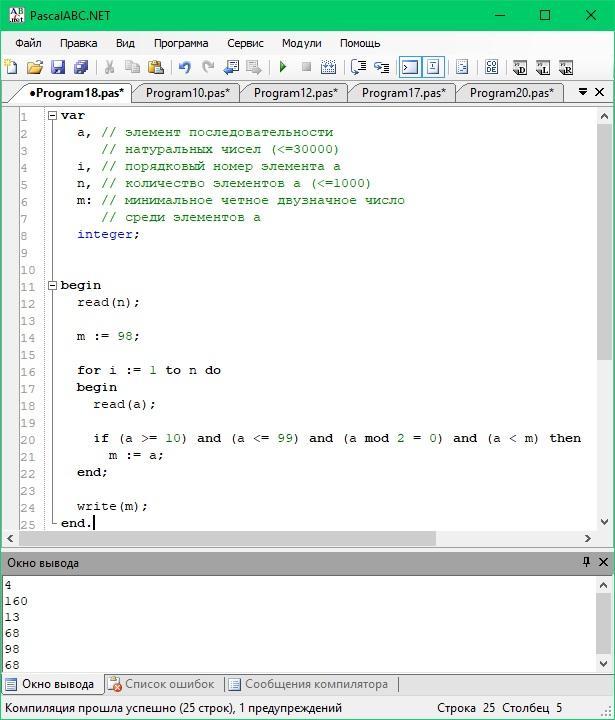The width and height of the screenshot is (615, 720).
Task: Click the code formatting icon
Action: pyautogui.click(x=462, y=67)
